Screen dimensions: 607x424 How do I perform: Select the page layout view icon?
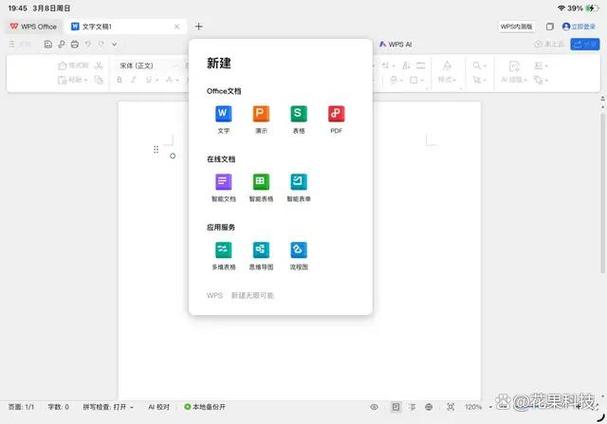(x=396, y=407)
